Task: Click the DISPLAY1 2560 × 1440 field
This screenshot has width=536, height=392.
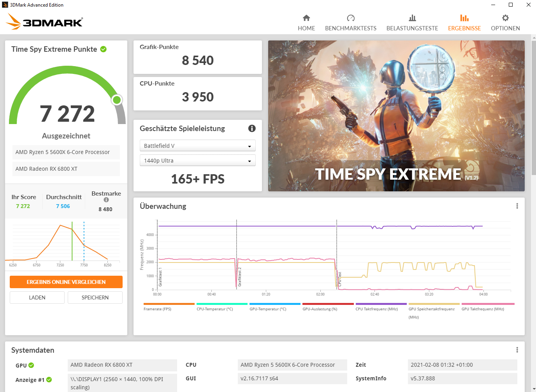Action: click(122, 383)
